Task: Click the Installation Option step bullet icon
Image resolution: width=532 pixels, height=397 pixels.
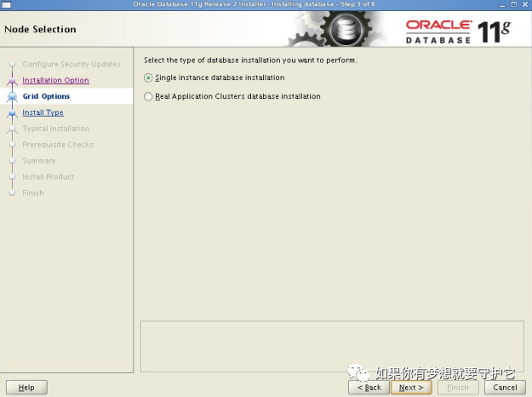Action: pos(12,81)
